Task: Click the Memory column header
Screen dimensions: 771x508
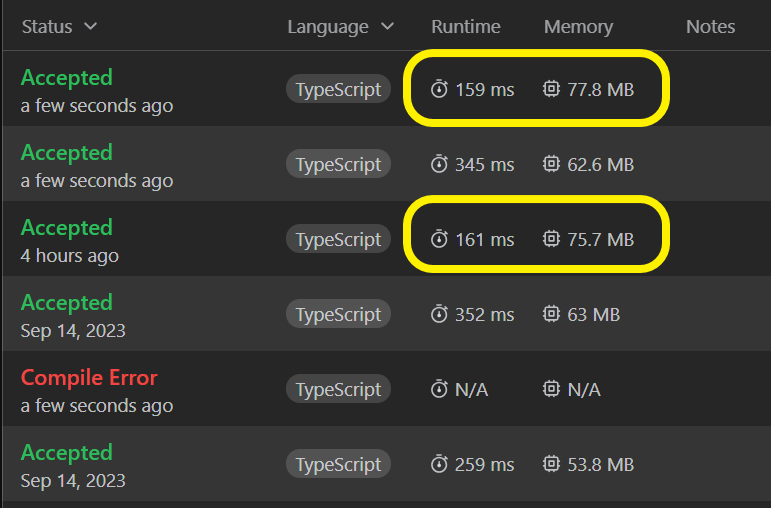Action: (578, 27)
